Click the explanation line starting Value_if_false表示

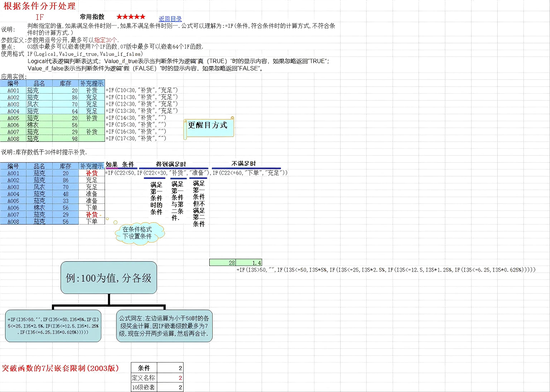tap(145, 68)
